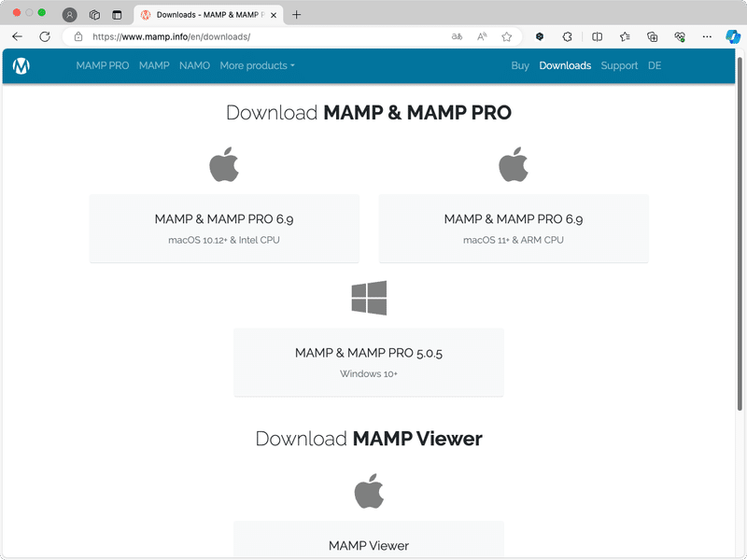Click the Apple icon above the Intel download
The width and height of the screenshot is (747, 560).
pos(224,164)
